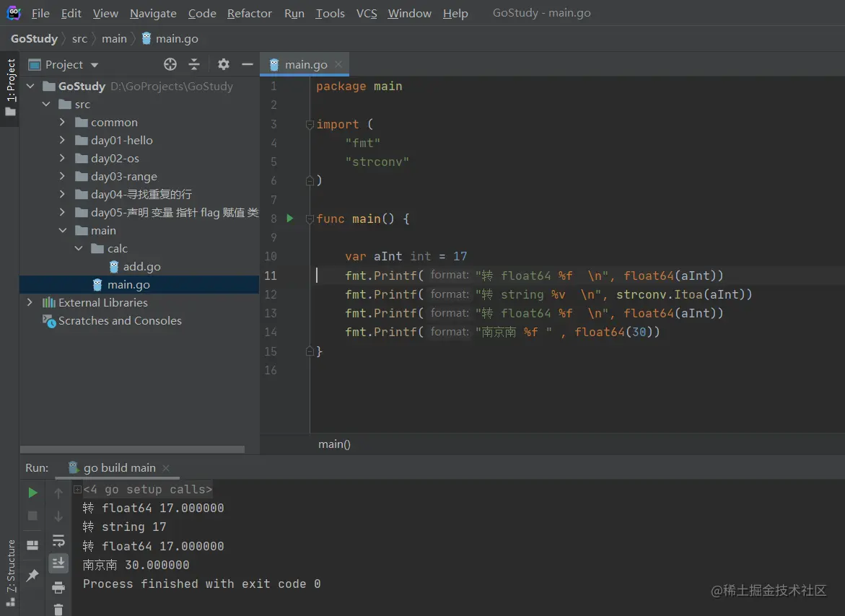Open the 1: Project side tool button

pos(10,88)
